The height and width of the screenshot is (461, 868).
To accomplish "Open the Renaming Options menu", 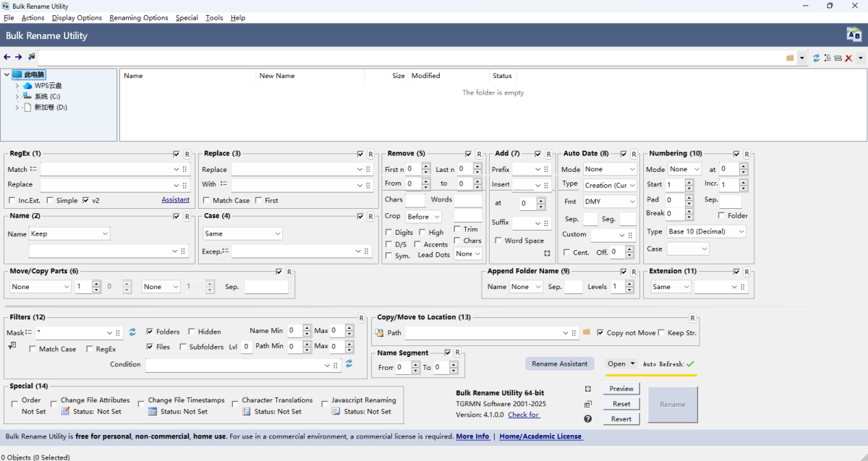I will click(139, 17).
